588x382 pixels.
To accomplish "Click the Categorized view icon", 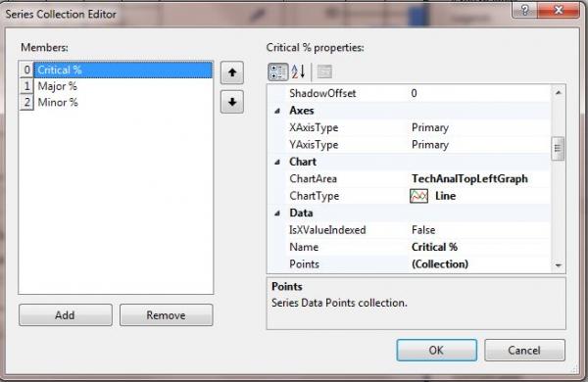I will point(278,72).
